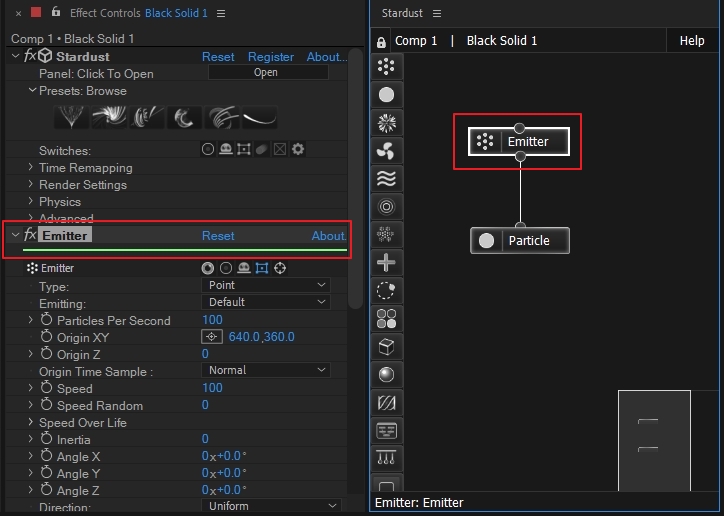
Task: Open the Direction dropdown set to Uniform
Action: point(272,506)
